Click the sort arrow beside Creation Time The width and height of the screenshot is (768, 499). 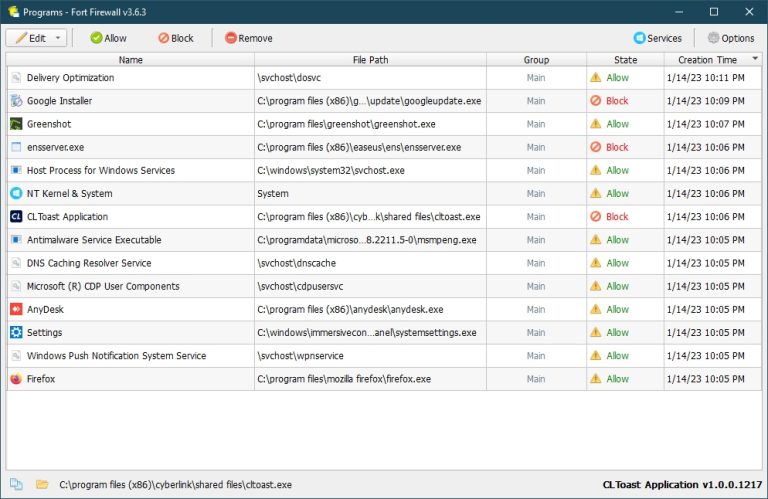tap(755, 58)
